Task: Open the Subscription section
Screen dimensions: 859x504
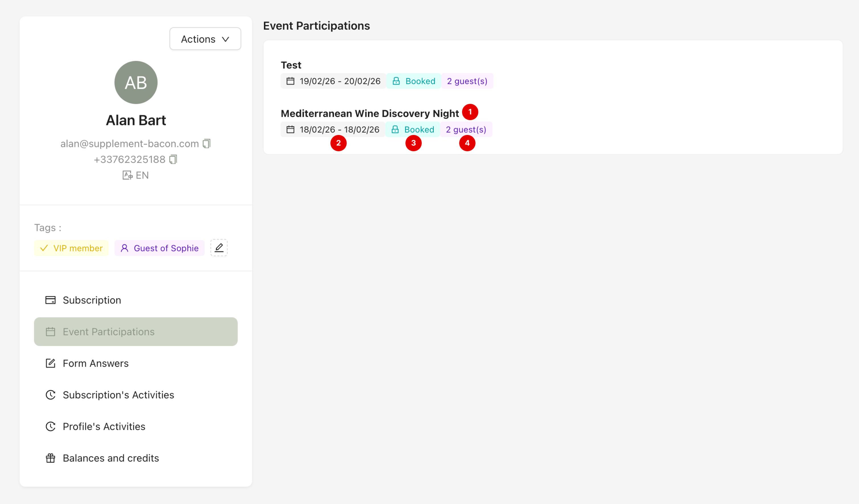Action: (x=92, y=300)
